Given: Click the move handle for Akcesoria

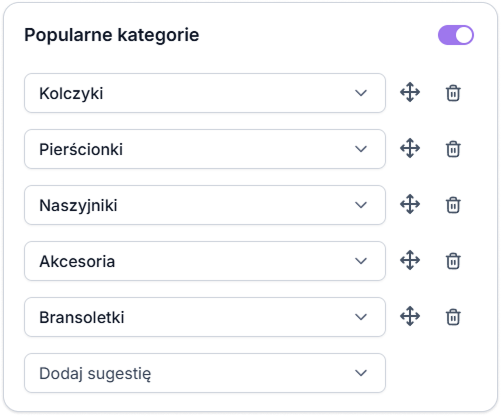Looking at the screenshot, I should tap(410, 260).
